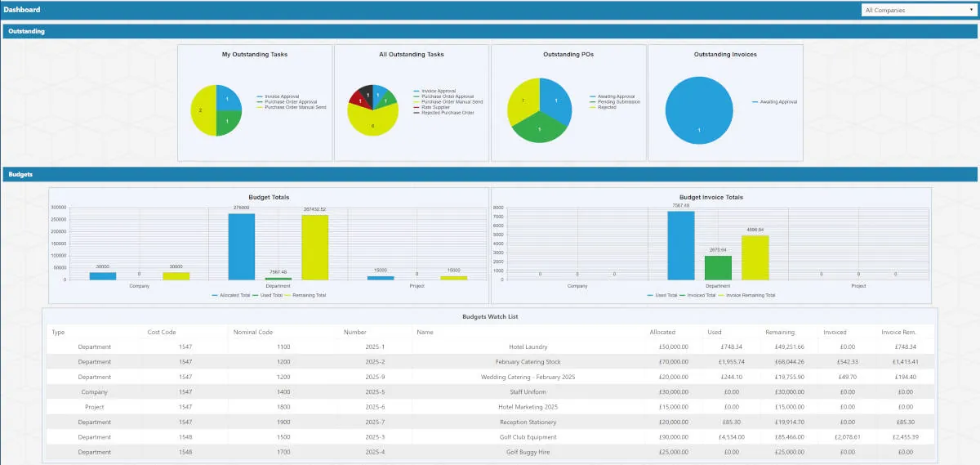Click green Invoiced Total bar in Budget Invoice Totals
980x465 pixels.
(718, 268)
